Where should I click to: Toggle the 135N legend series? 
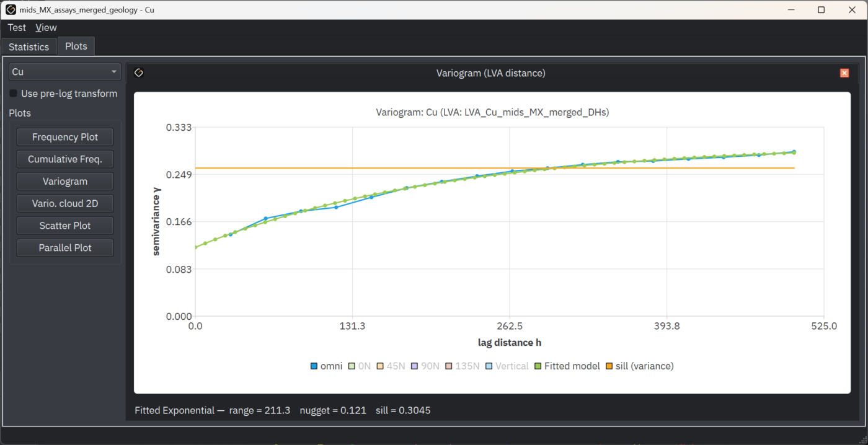pyautogui.click(x=463, y=366)
